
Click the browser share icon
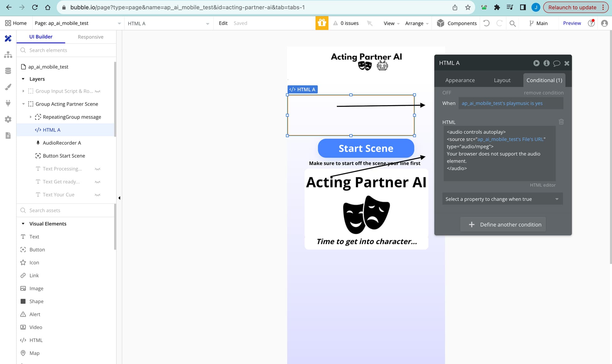coord(455,7)
